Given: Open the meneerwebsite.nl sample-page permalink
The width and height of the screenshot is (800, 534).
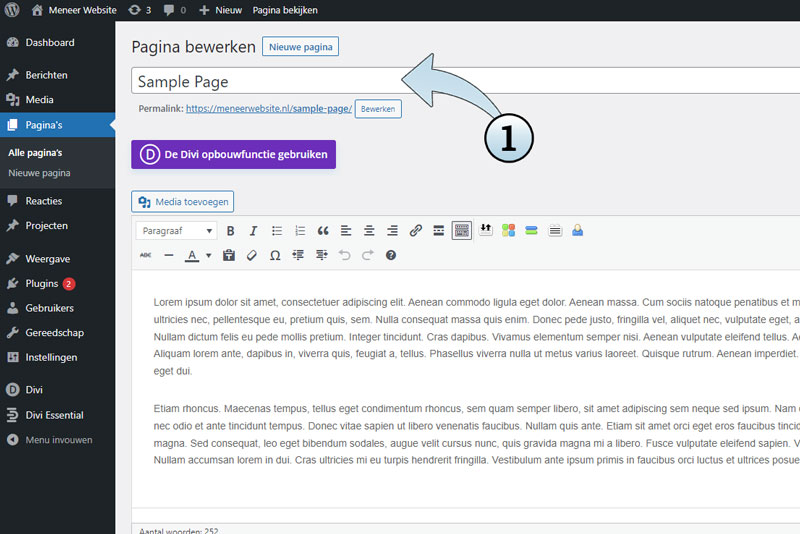Looking at the screenshot, I should [x=268, y=108].
